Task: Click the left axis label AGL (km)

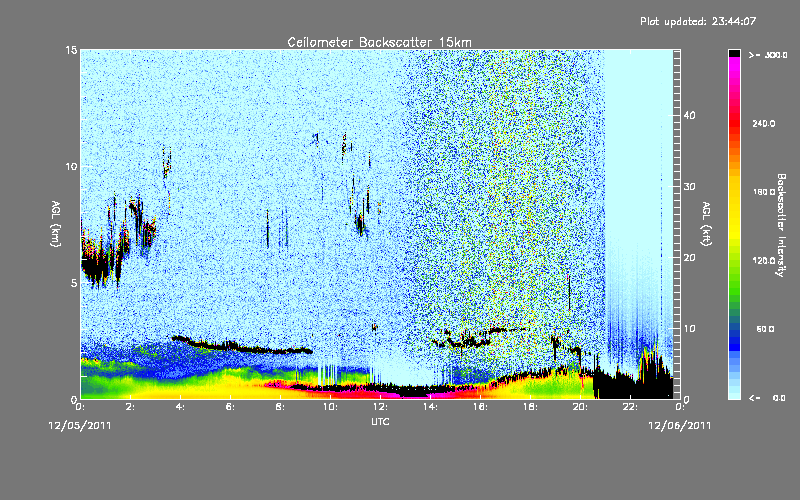Action: tap(56, 223)
